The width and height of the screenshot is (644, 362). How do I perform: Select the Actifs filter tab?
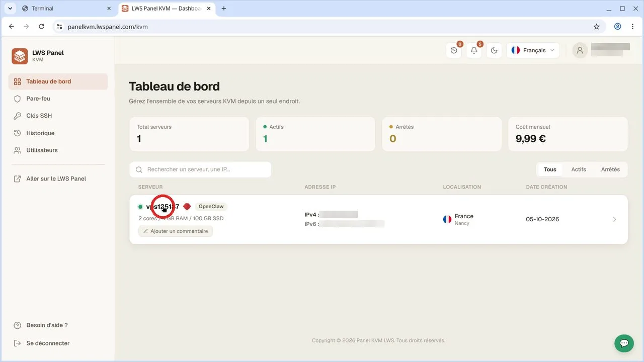pos(579,169)
